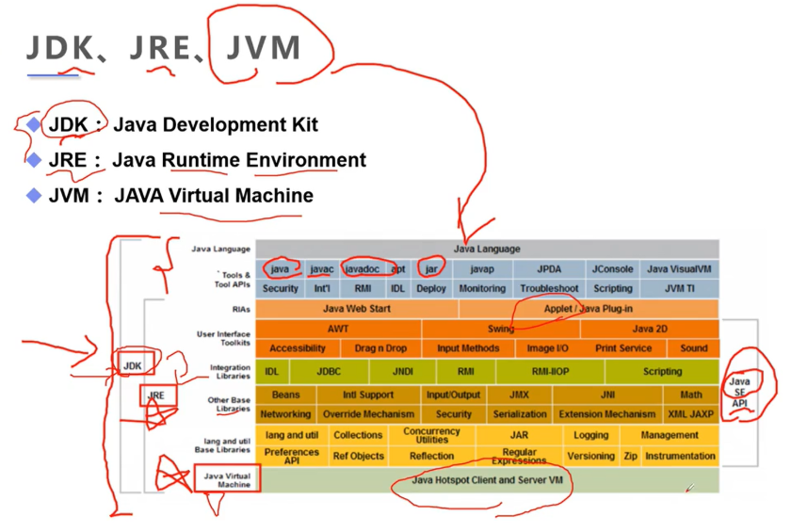Click the 'Networking' cell
807x532 pixels.
coord(285,414)
